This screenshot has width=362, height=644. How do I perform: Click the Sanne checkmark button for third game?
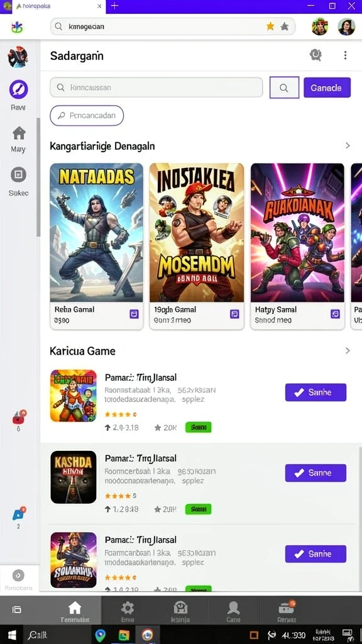315,553
